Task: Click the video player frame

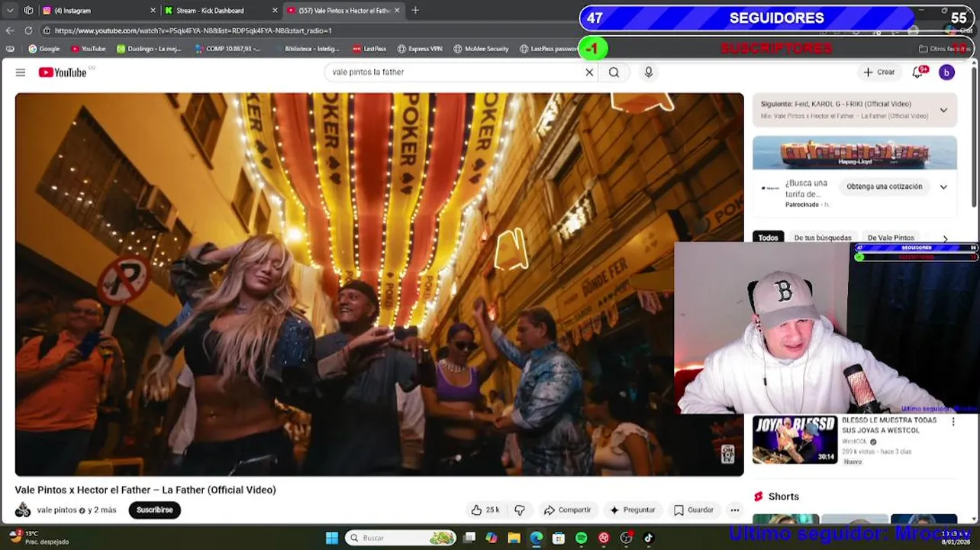Action: [x=379, y=284]
